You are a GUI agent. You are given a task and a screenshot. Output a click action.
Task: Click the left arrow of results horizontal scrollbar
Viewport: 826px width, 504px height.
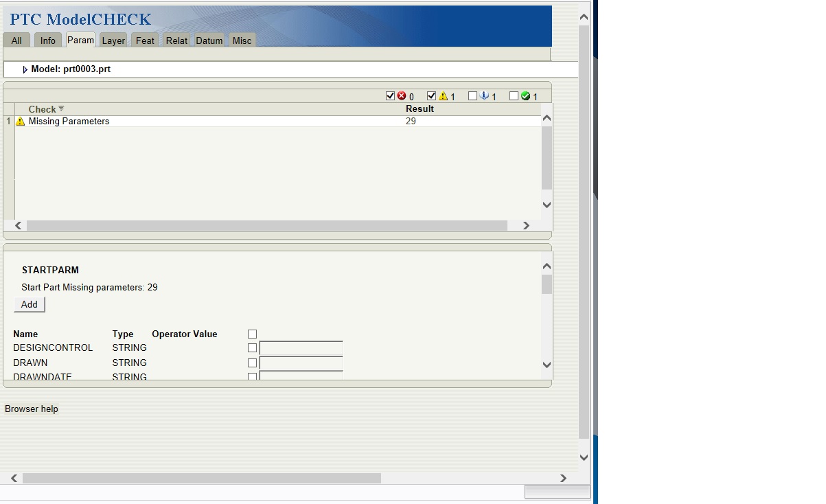(19, 225)
